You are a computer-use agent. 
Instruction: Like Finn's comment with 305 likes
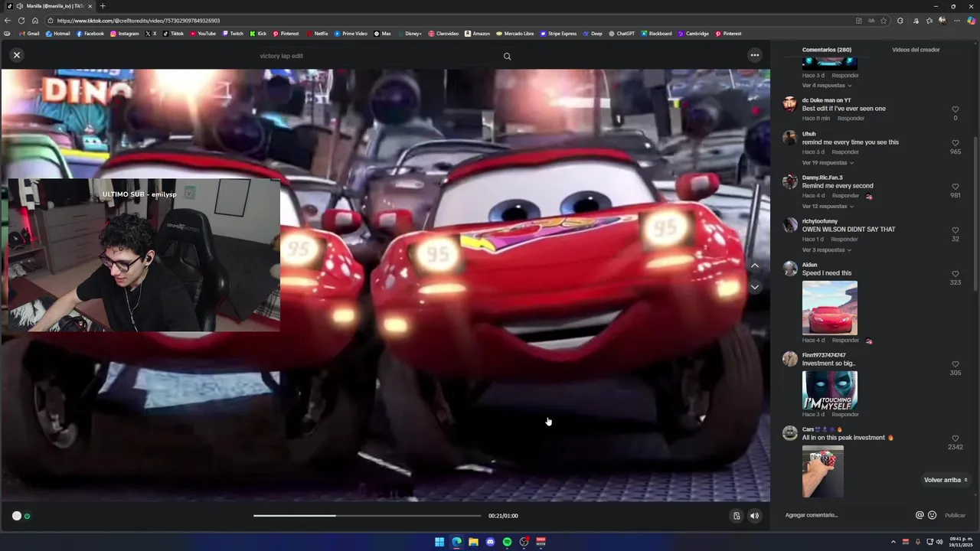coord(955,364)
